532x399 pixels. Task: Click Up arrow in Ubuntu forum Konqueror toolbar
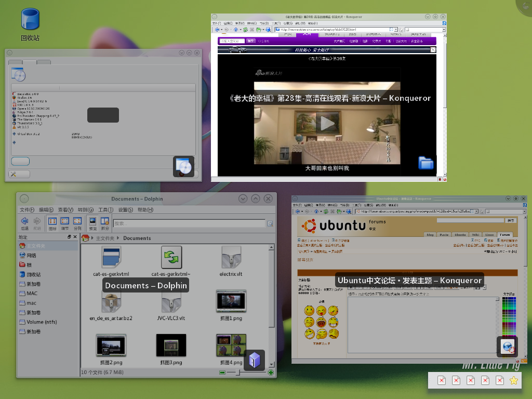tap(316, 211)
